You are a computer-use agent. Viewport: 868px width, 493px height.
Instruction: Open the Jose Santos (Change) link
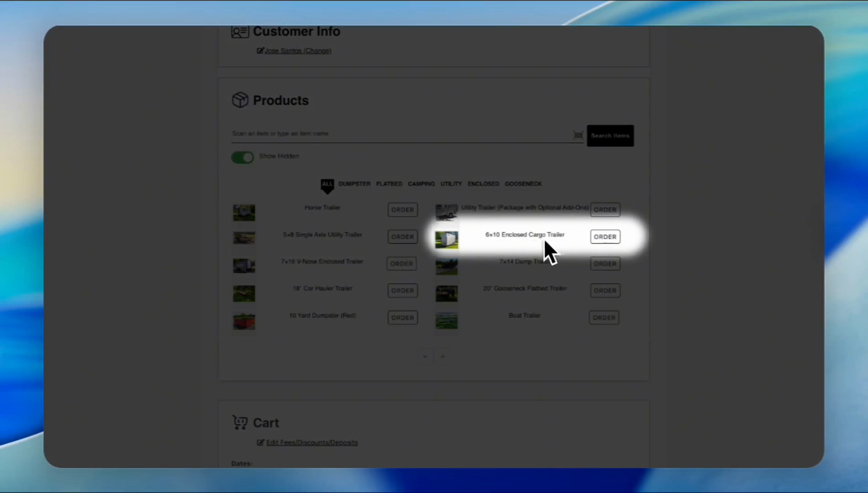click(298, 51)
